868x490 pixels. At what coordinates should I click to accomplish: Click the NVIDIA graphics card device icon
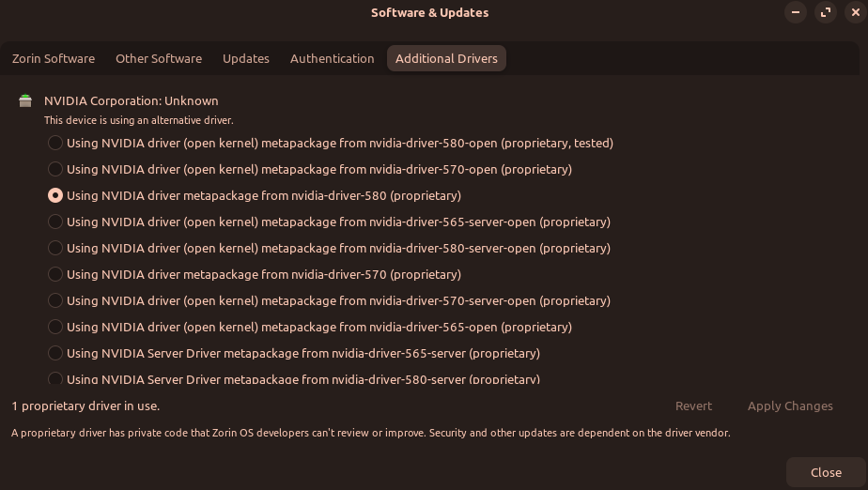click(x=25, y=101)
